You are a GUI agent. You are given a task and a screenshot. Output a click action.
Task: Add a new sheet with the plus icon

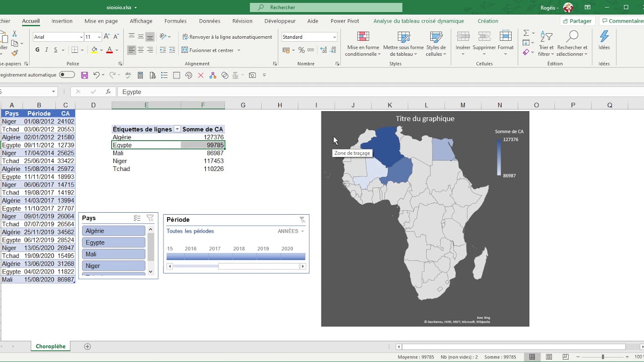(87, 346)
